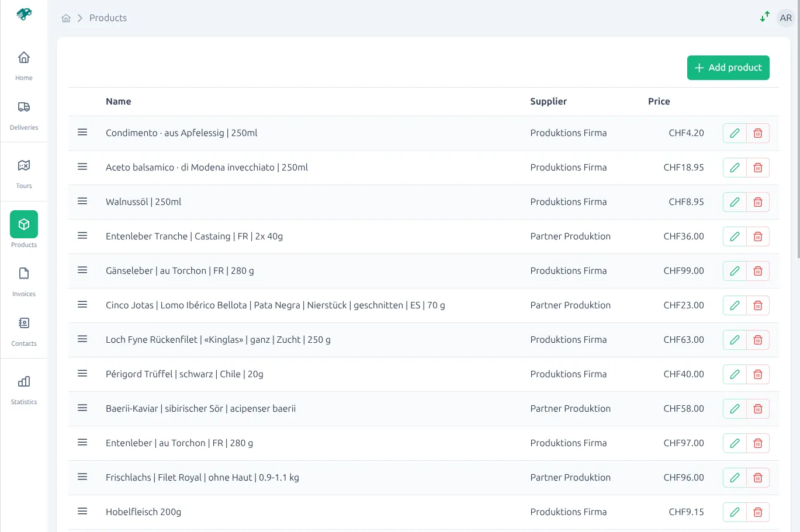Click the trash icon for Gänseleber row
Image resolution: width=800 pixels, height=532 pixels.
coord(757,271)
